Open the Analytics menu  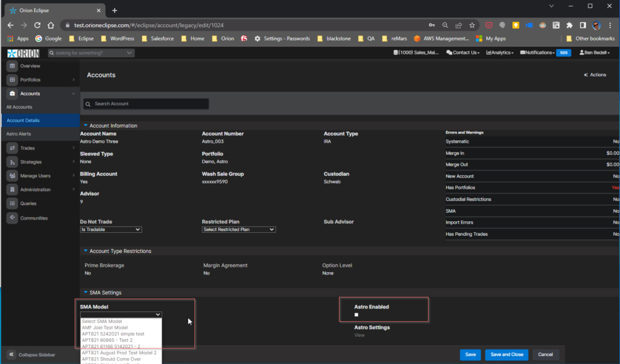pos(500,53)
